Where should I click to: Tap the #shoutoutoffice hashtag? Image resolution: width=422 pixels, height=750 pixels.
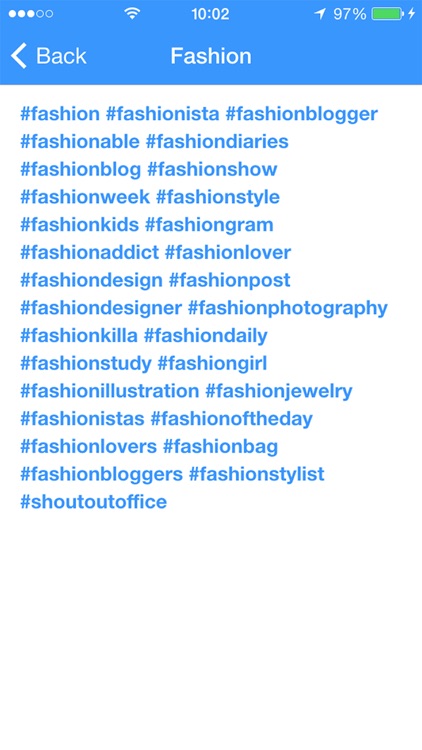tap(93, 502)
